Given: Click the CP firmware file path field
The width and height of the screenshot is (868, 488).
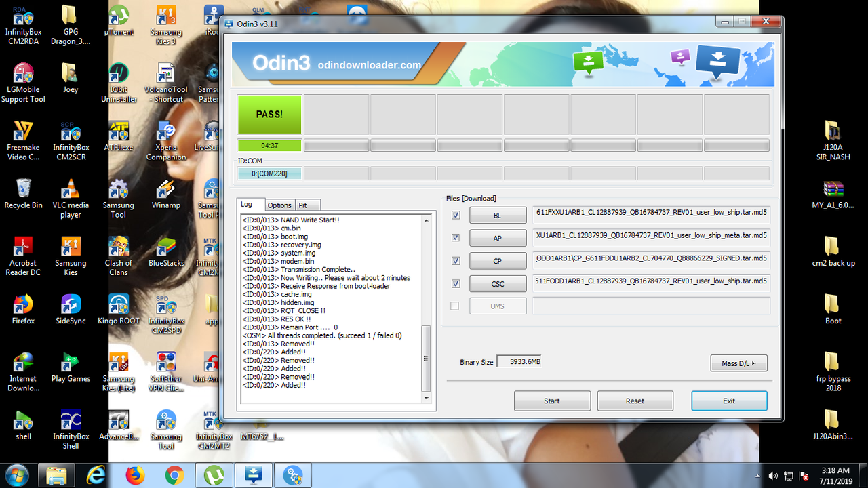Looking at the screenshot, I should 652,261.
